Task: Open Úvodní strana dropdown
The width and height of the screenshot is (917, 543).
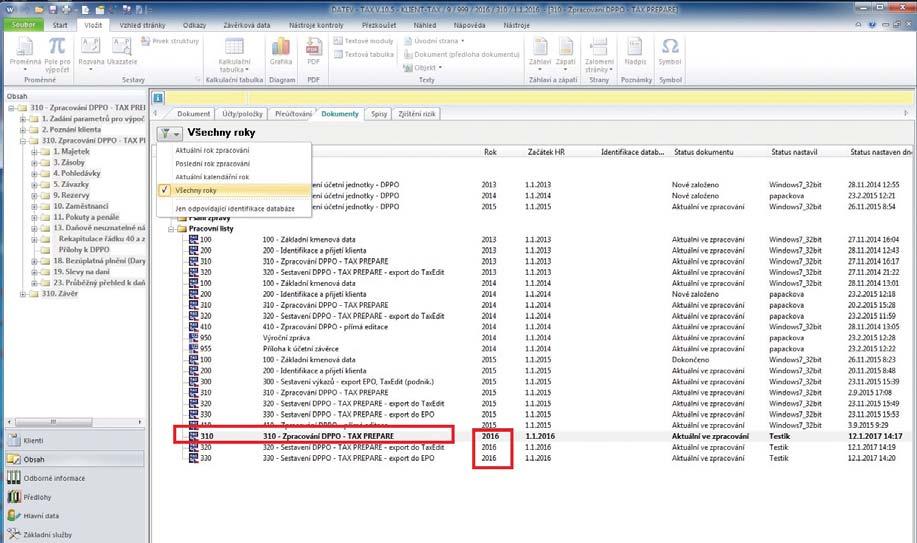Action: (x=433, y=41)
